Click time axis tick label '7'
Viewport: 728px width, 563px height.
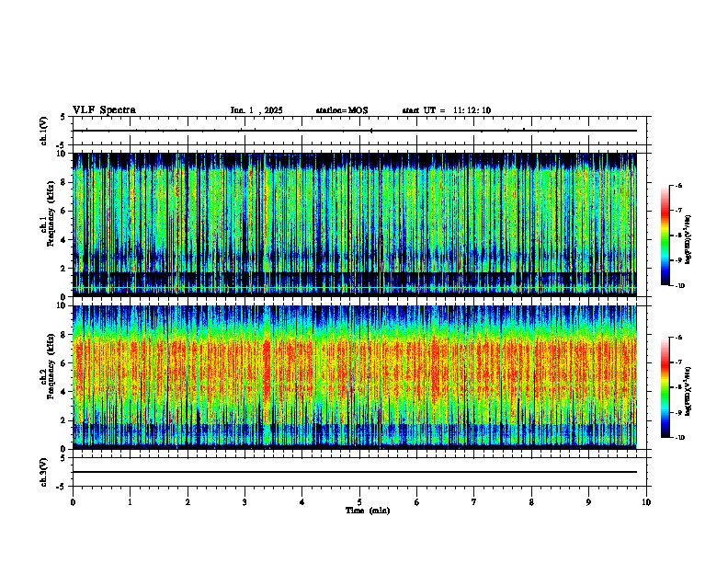(x=474, y=502)
